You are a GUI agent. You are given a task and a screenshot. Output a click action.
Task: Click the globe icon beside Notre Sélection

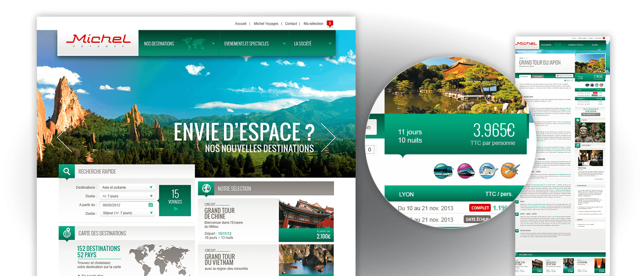(x=206, y=188)
